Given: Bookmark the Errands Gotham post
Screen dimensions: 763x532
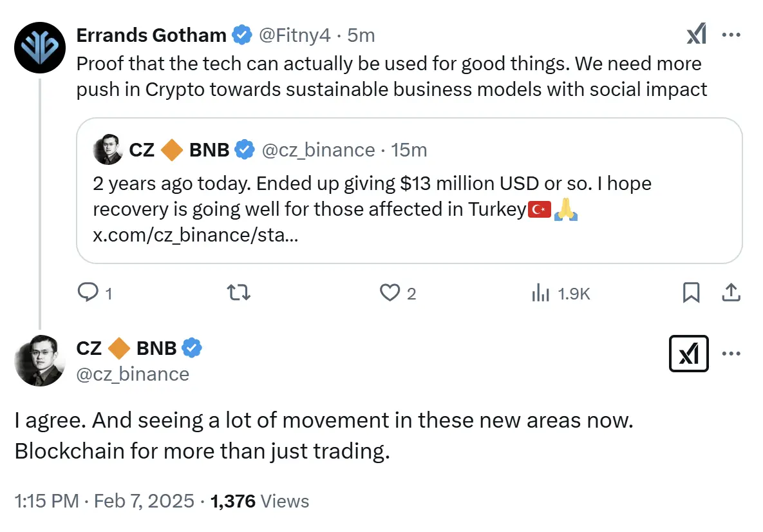Looking at the screenshot, I should [x=690, y=294].
